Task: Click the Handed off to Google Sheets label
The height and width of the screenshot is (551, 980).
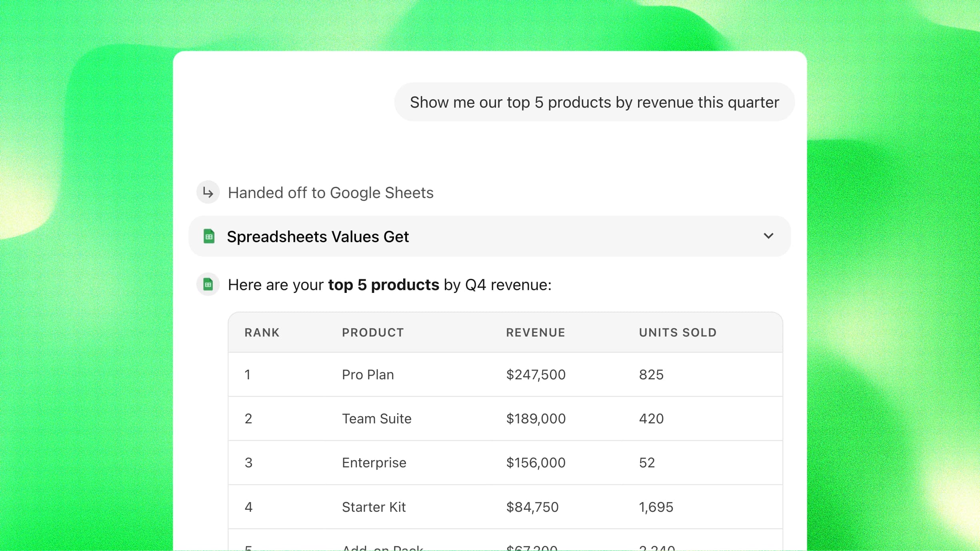Action: (330, 192)
